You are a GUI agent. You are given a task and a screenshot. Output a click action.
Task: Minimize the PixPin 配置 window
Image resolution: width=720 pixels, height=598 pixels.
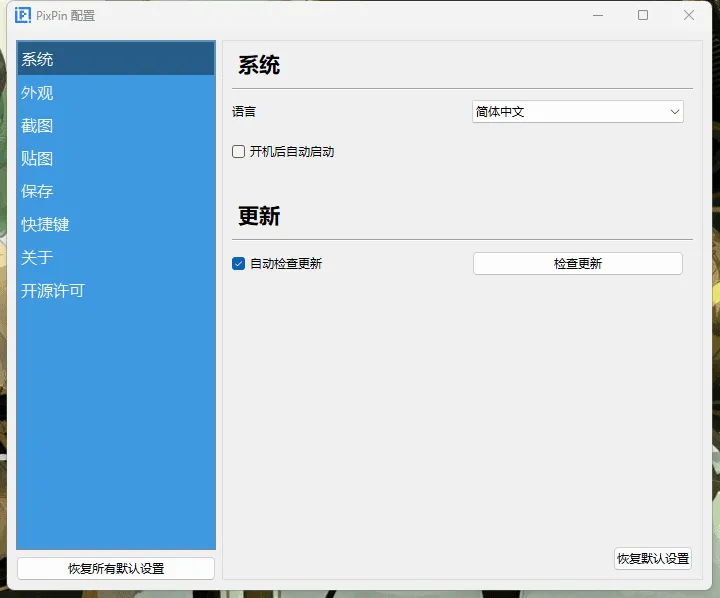click(598, 15)
